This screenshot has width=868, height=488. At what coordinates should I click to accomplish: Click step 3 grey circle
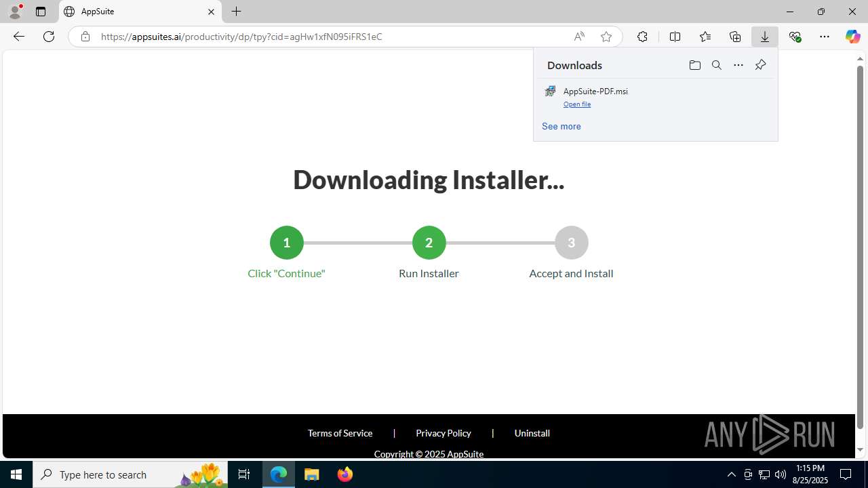(571, 243)
